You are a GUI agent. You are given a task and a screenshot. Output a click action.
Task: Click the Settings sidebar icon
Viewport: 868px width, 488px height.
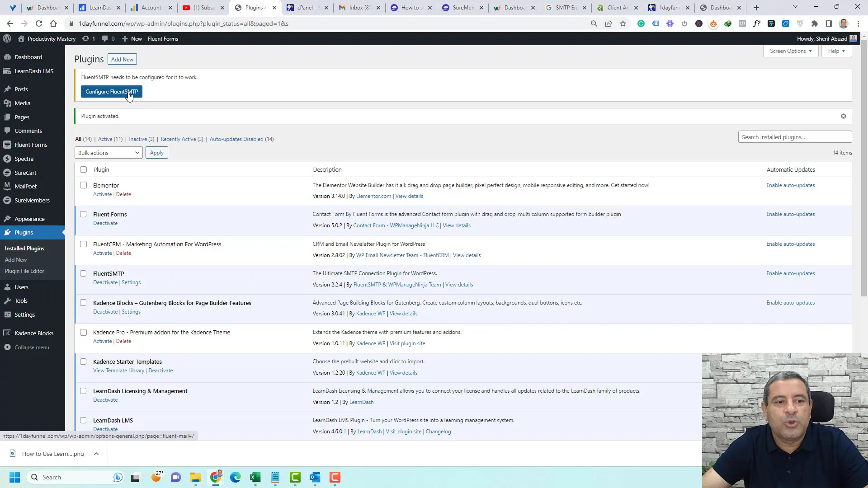coord(7,314)
